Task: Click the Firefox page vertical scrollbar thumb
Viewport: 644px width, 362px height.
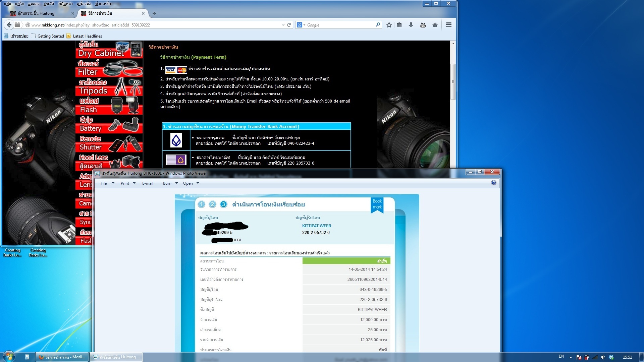Action: 453,81
